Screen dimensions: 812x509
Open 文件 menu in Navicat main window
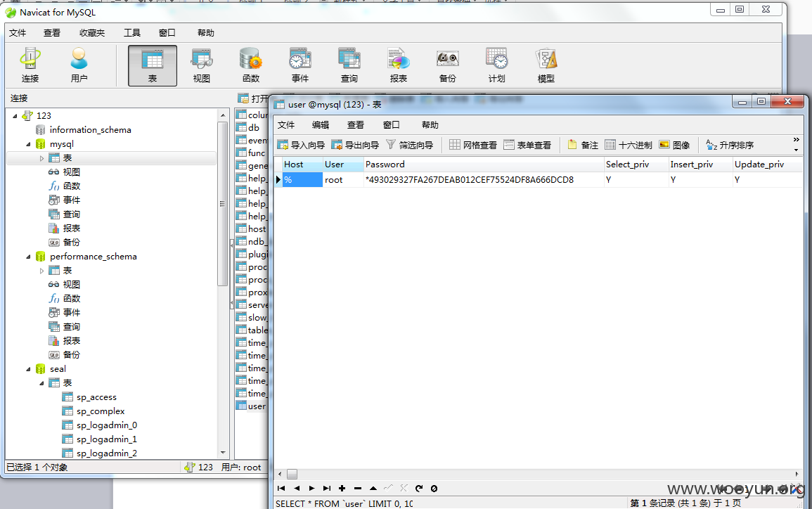pyautogui.click(x=18, y=32)
